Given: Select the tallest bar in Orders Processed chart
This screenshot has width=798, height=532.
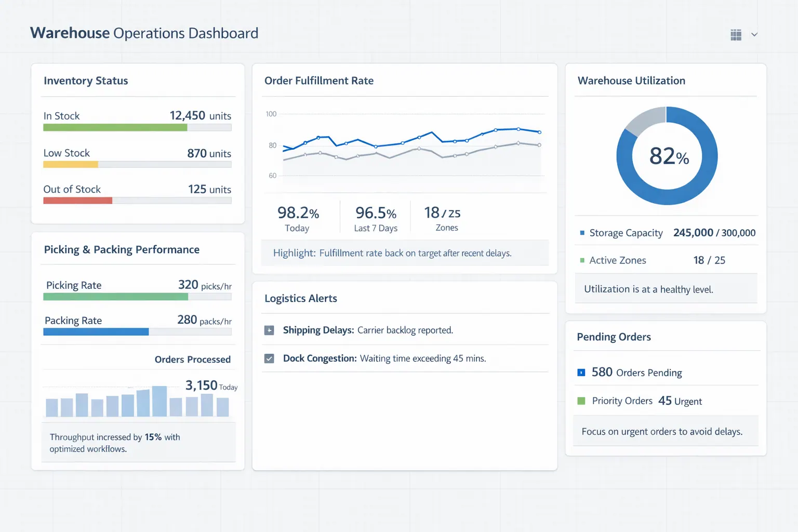Looking at the screenshot, I should (x=160, y=400).
